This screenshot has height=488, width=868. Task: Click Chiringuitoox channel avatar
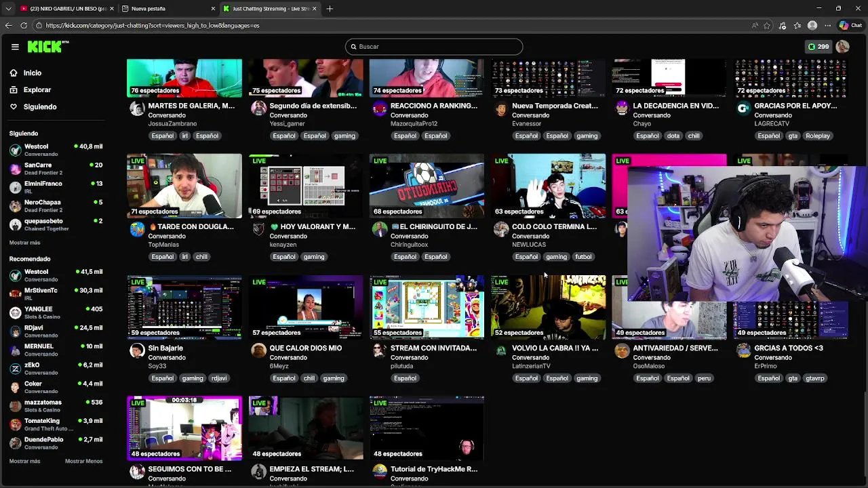[380, 229]
